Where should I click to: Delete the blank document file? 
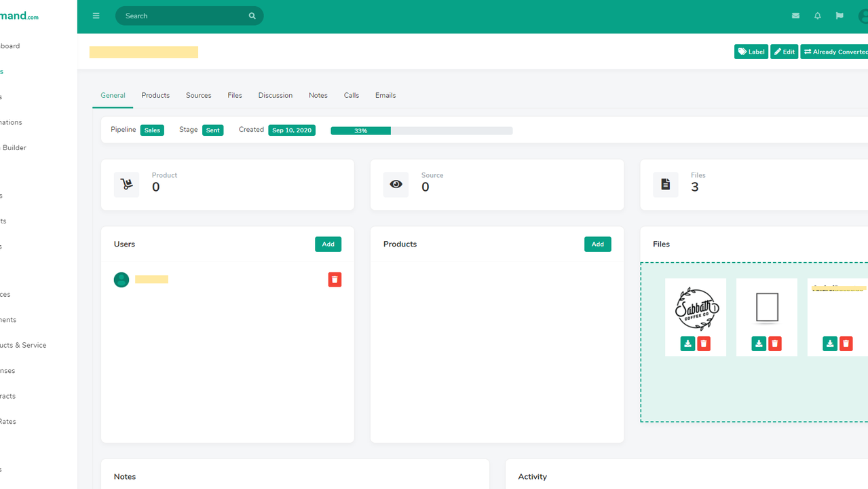[775, 344]
